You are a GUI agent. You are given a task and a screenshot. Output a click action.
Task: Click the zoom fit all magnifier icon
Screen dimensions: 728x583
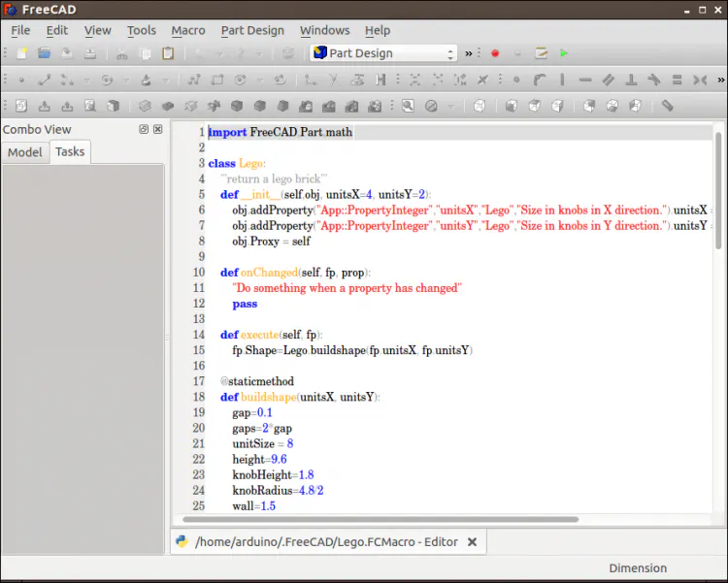click(409, 106)
